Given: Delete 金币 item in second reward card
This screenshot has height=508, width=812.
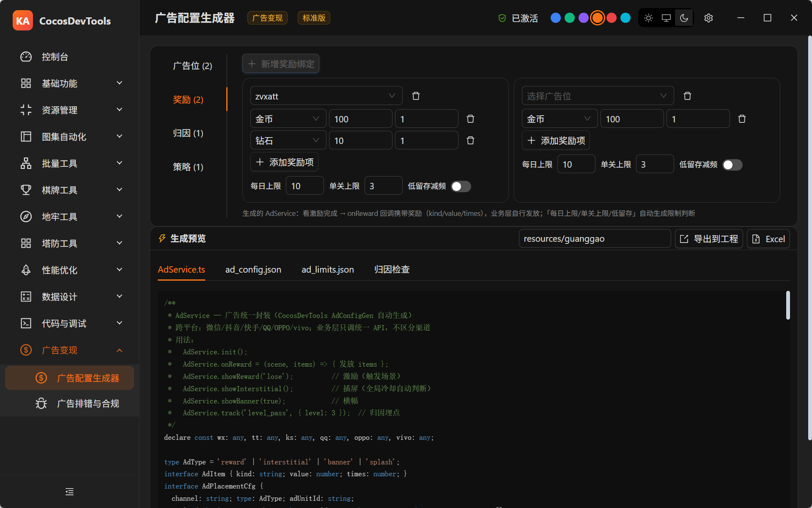Looking at the screenshot, I should [x=742, y=119].
